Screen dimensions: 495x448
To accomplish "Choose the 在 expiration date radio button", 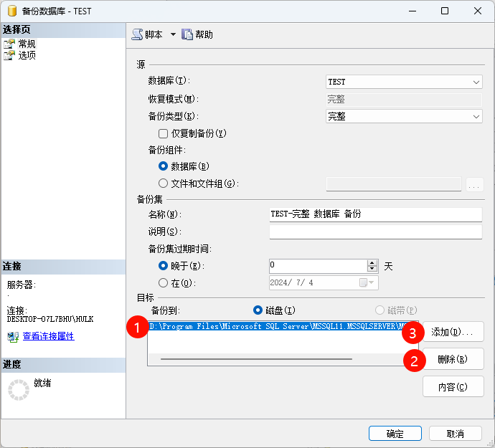I will pyautogui.click(x=163, y=283).
